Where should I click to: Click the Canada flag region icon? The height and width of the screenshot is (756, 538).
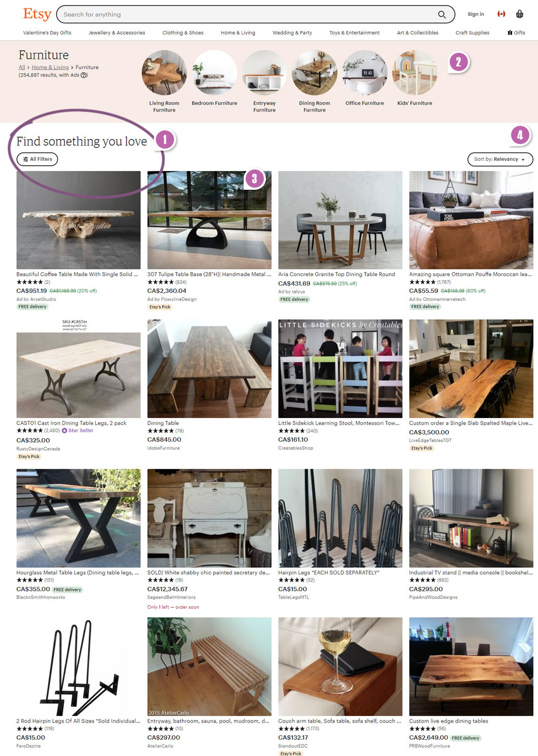501,14
